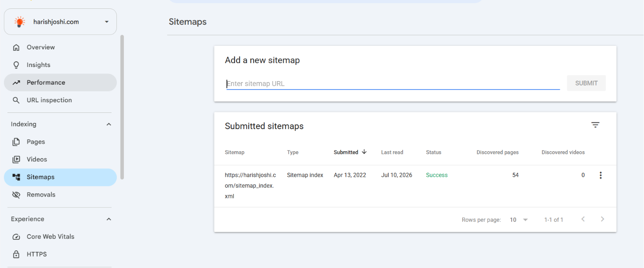
Task: Click the Sitemap index type cell
Action: tap(305, 175)
